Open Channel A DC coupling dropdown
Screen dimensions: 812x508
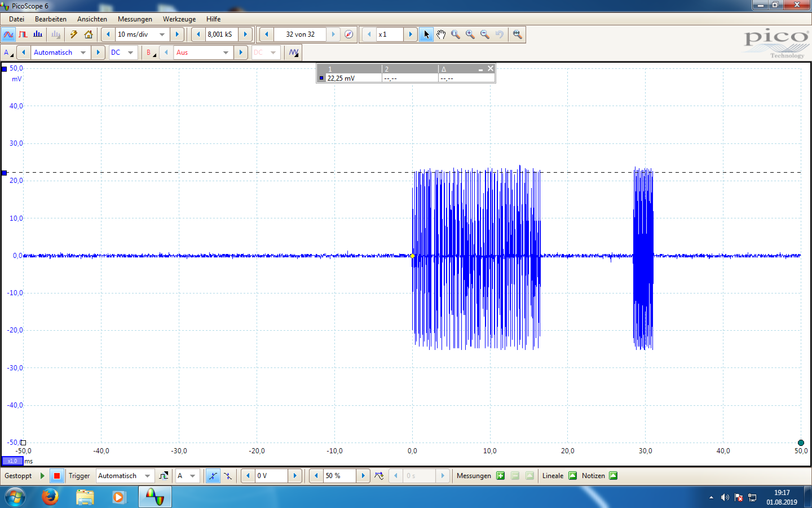pos(131,52)
